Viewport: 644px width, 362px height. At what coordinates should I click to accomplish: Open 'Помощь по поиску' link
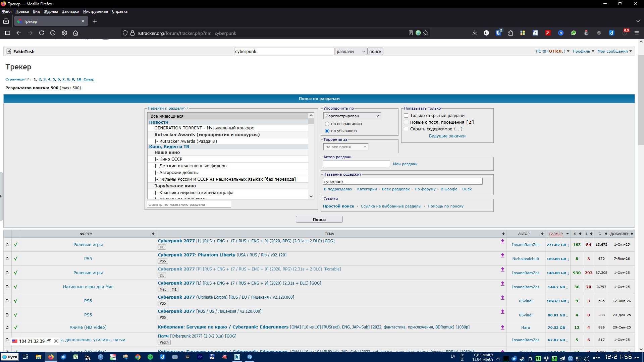coord(445,206)
